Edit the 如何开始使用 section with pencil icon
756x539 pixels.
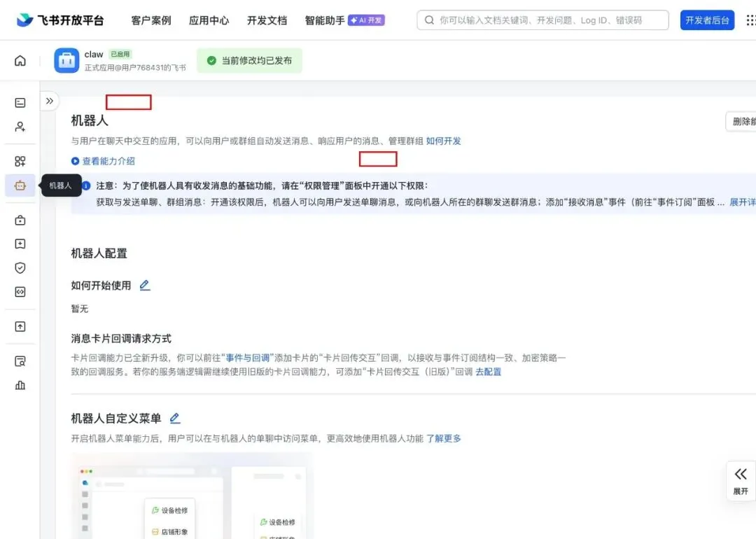145,286
